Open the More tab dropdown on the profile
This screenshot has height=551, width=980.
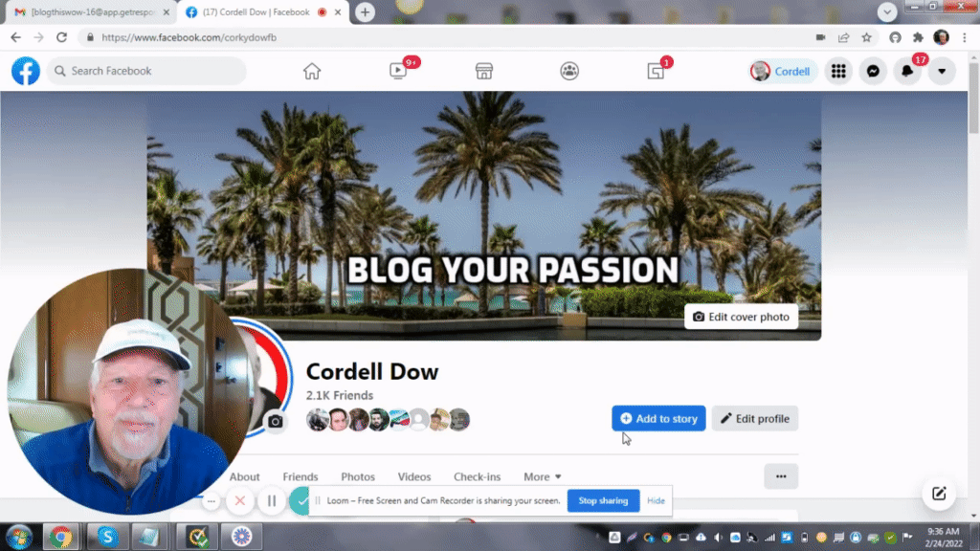(542, 476)
